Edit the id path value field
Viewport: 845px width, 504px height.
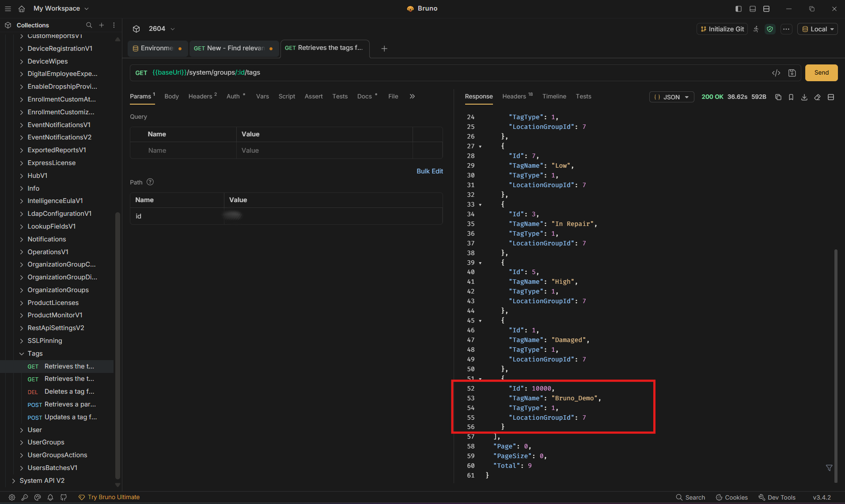pyautogui.click(x=333, y=216)
